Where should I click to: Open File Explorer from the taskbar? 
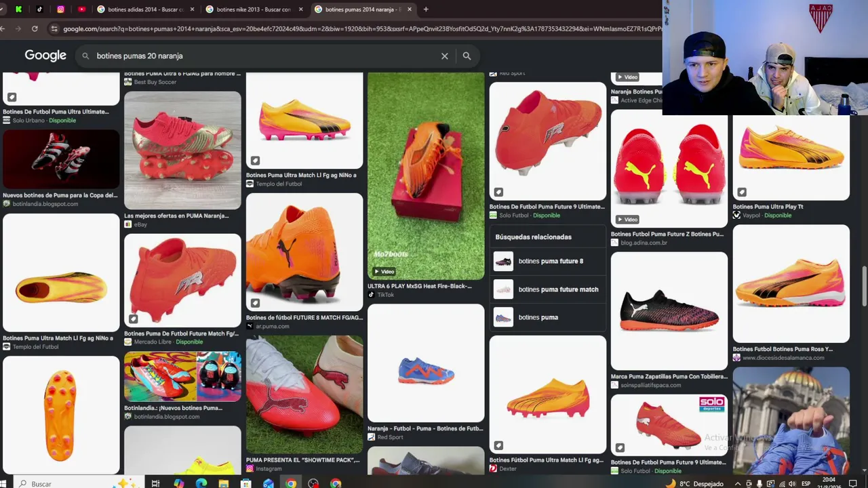(224, 483)
